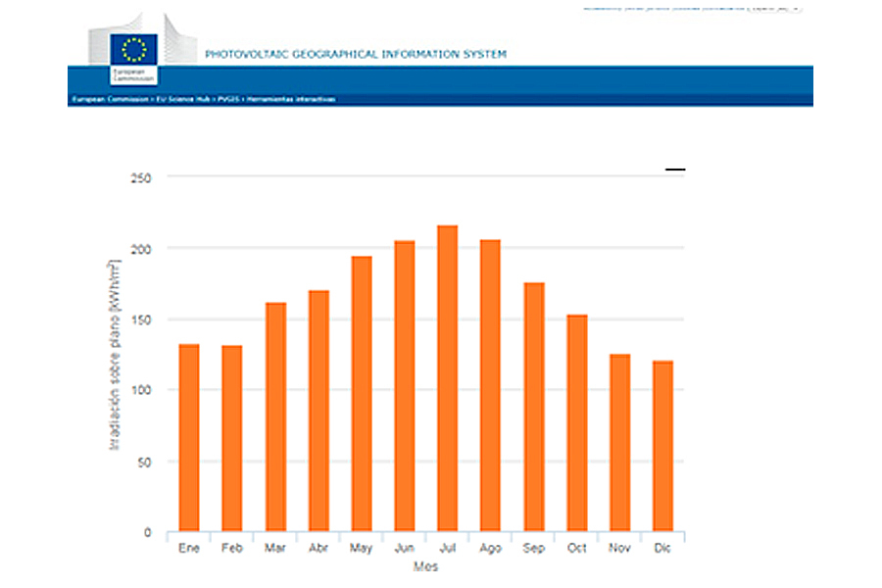
Task: Click the '200' y-axis label
Action: click(141, 249)
